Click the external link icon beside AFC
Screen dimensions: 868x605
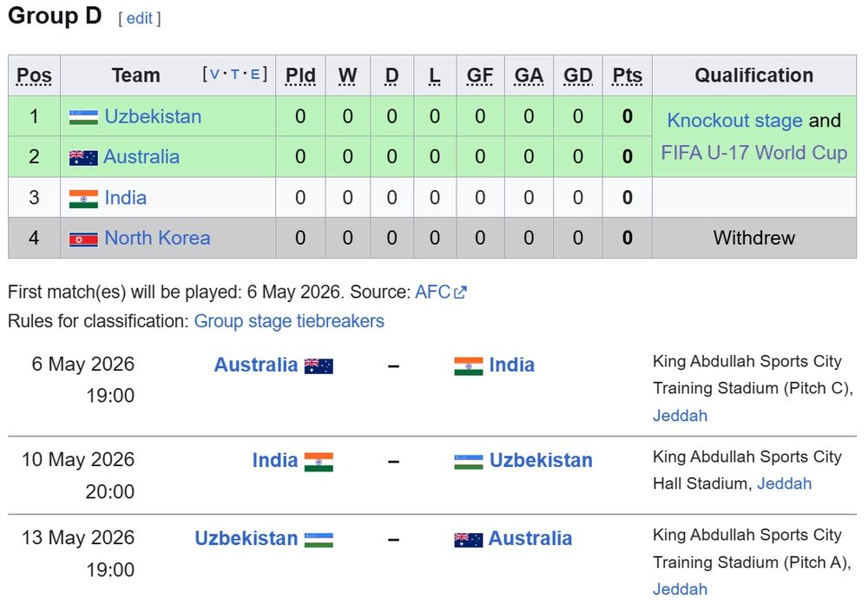[460, 293]
